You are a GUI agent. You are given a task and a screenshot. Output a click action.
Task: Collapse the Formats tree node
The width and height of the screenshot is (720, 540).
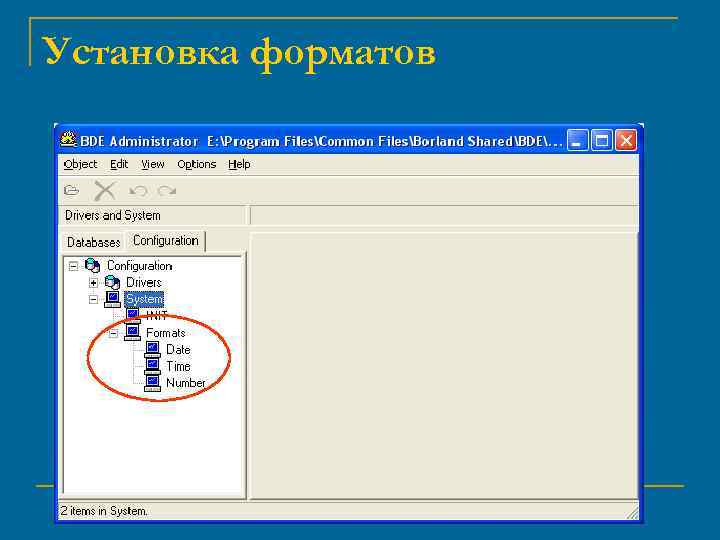pos(113,333)
